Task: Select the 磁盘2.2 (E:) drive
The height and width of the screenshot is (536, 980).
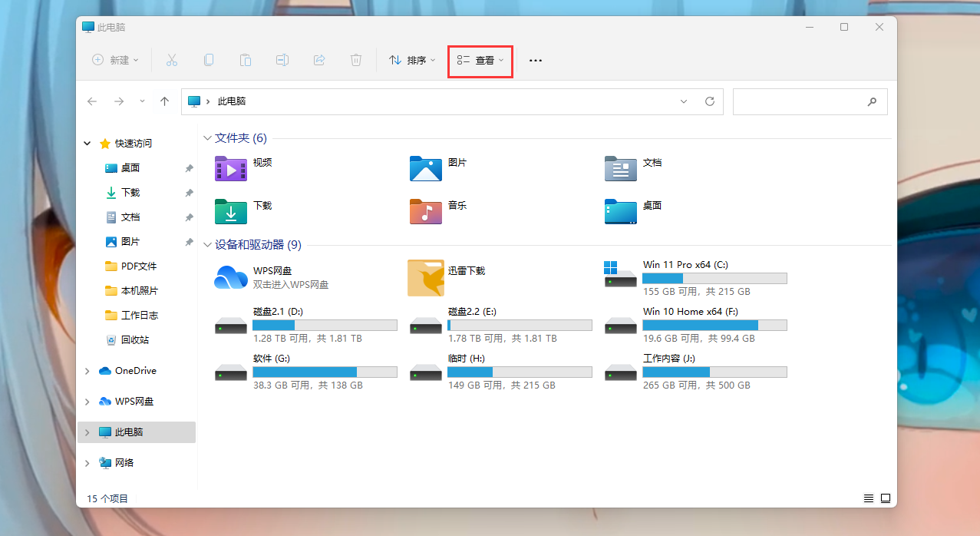Action: (500, 324)
